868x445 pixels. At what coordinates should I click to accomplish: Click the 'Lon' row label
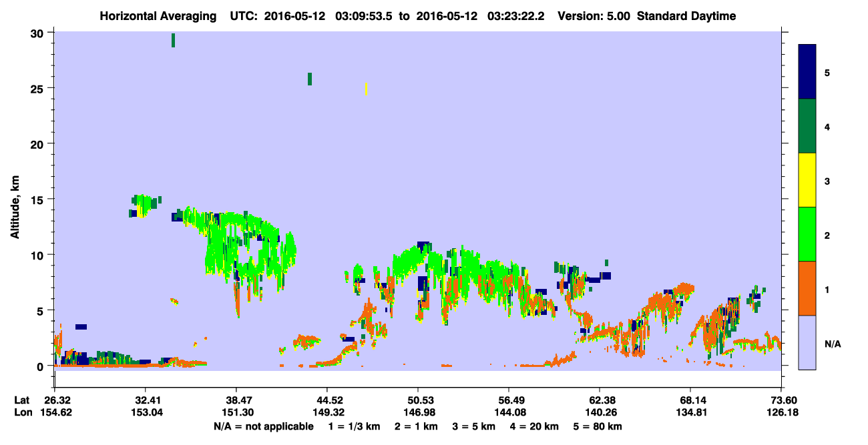pyautogui.click(x=23, y=412)
